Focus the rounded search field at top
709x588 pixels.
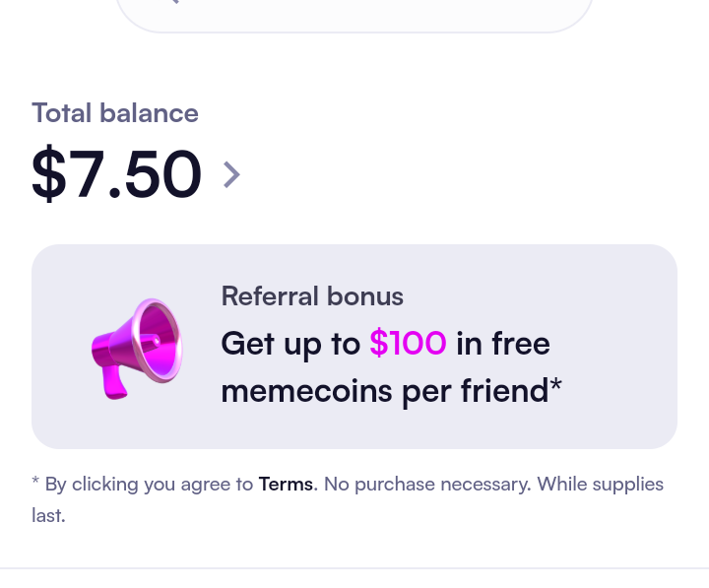(x=354, y=14)
